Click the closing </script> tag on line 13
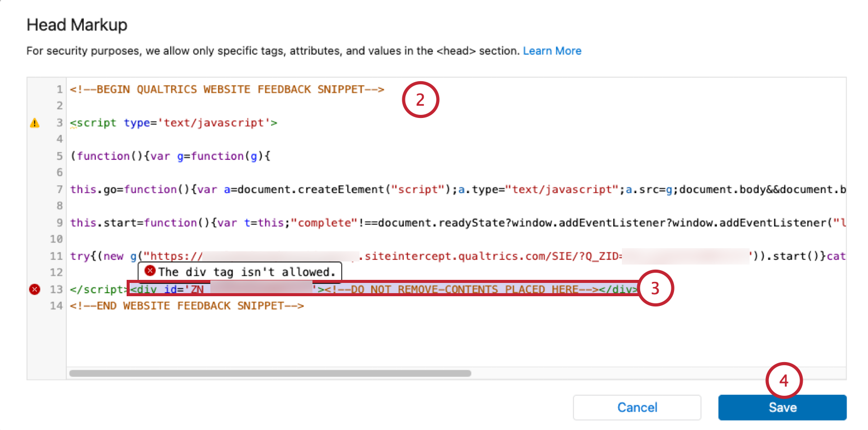The height and width of the screenshot is (430, 868). [99, 290]
